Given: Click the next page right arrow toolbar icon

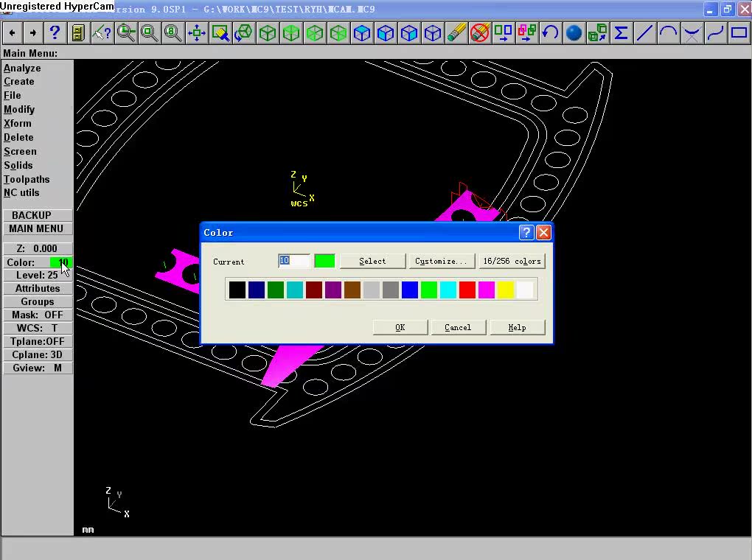Looking at the screenshot, I should pos(32,33).
